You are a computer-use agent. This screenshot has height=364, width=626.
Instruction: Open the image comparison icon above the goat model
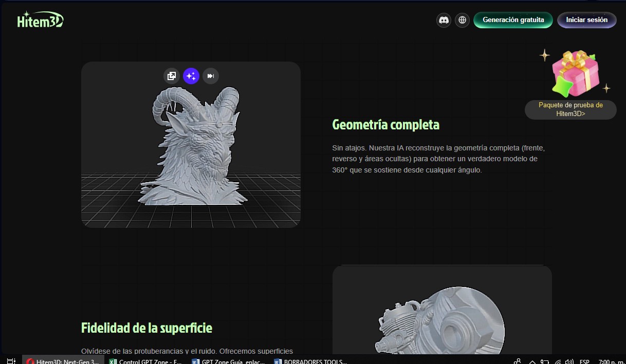pos(171,75)
